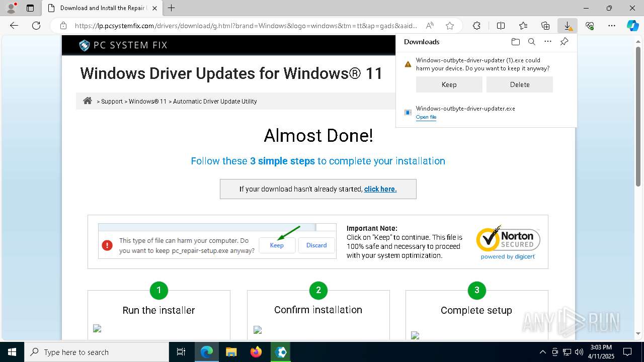Screen dimensions: 644x362
Task: View site information lock icon
Action: pos(63,26)
